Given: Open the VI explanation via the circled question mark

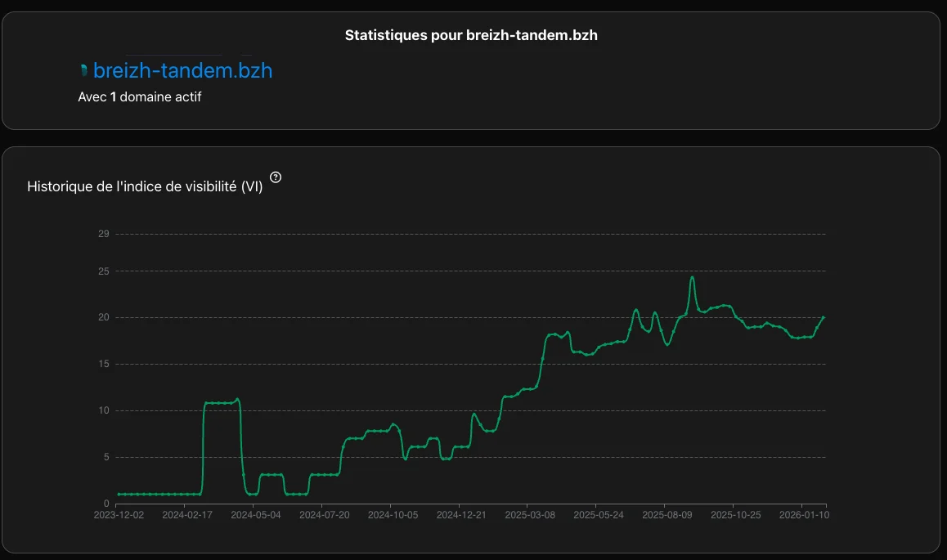Looking at the screenshot, I should tap(275, 177).
